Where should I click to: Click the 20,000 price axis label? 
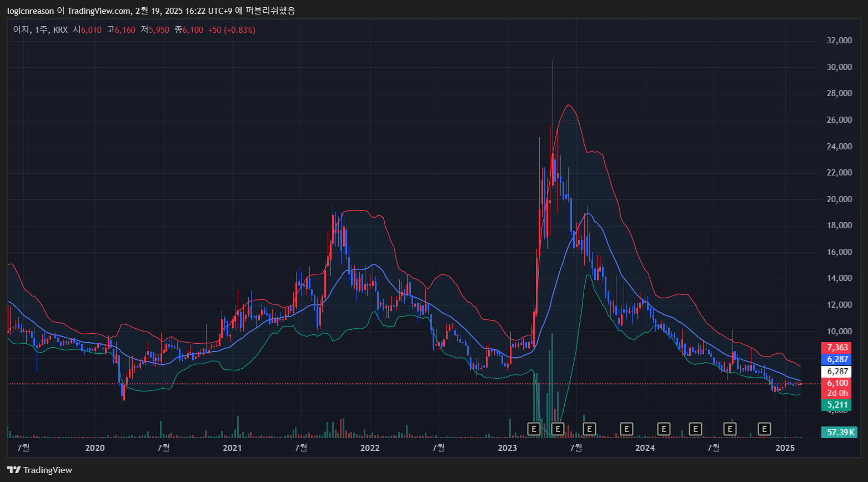(x=839, y=199)
